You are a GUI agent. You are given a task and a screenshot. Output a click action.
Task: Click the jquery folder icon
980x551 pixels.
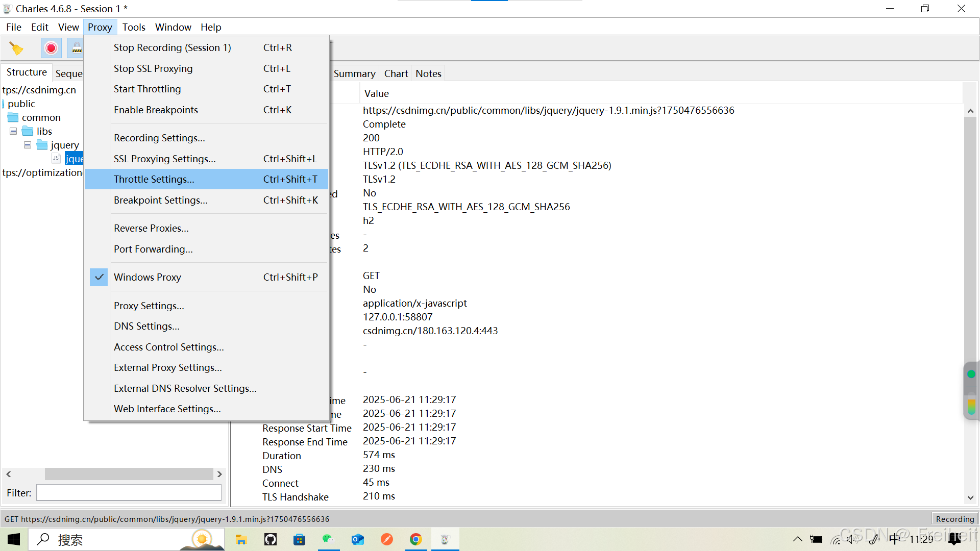(x=42, y=145)
